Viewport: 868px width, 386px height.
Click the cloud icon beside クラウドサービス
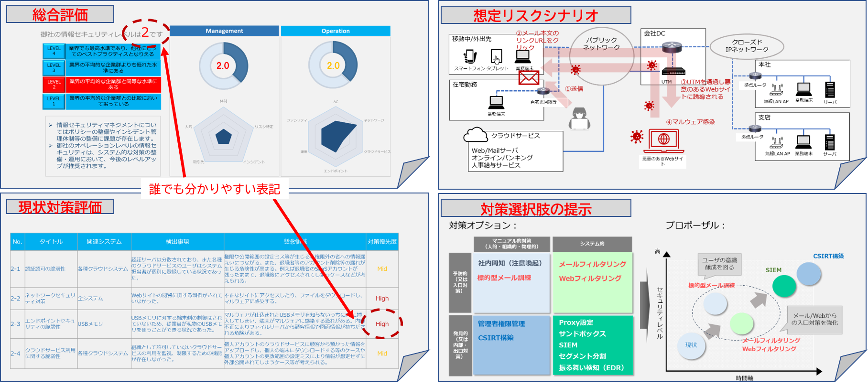coord(475,135)
